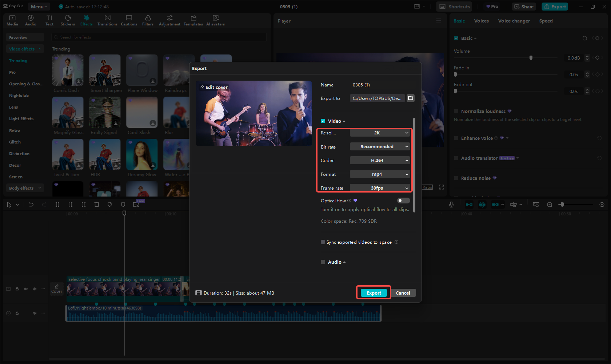The image size is (611, 364).
Task: Open the Transitions panel
Action: [x=107, y=20]
